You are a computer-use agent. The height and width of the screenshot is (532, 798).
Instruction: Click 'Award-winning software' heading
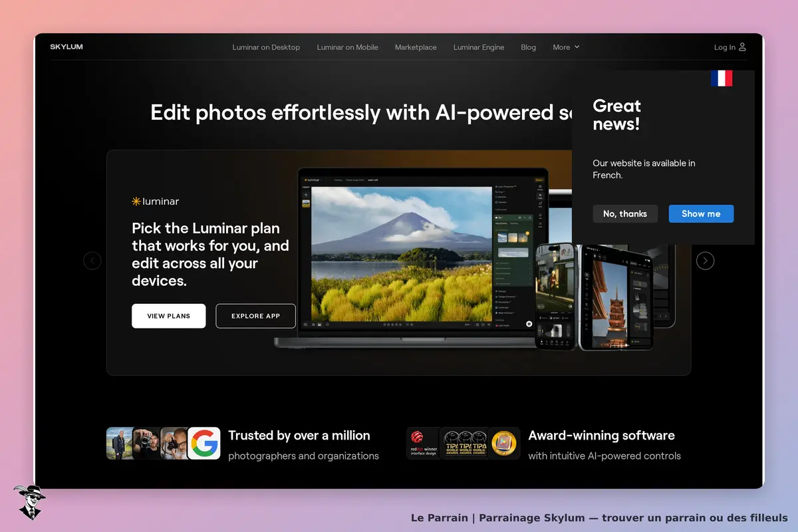click(x=602, y=436)
